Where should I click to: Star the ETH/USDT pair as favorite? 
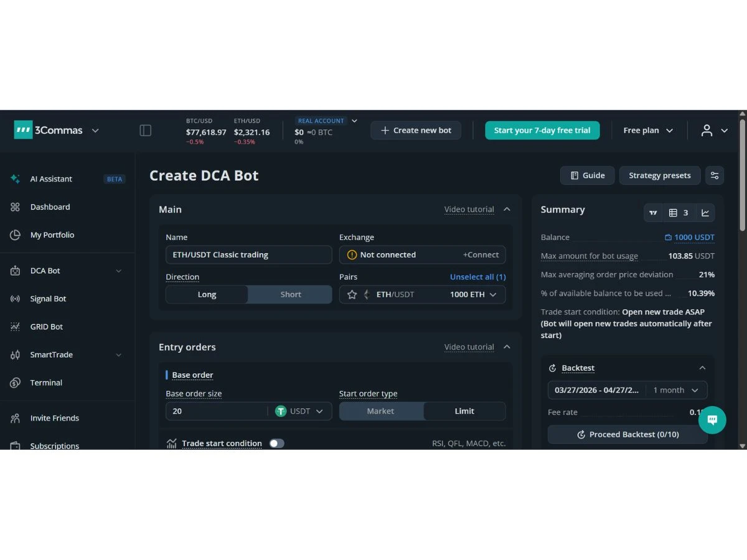(352, 294)
